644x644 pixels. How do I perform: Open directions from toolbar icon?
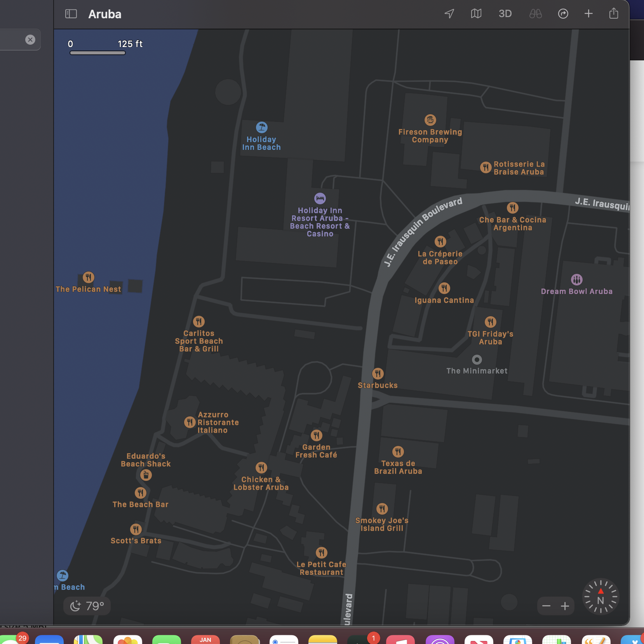click(563, 14)
